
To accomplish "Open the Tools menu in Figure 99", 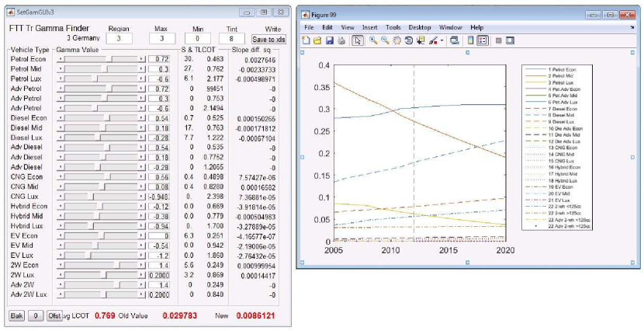I will (x=393, y=27).
